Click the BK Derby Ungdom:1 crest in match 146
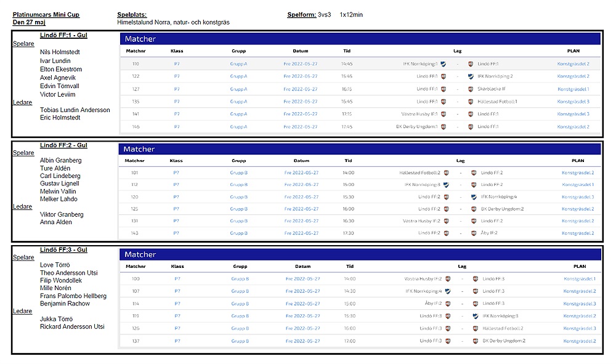 point(443,127)
